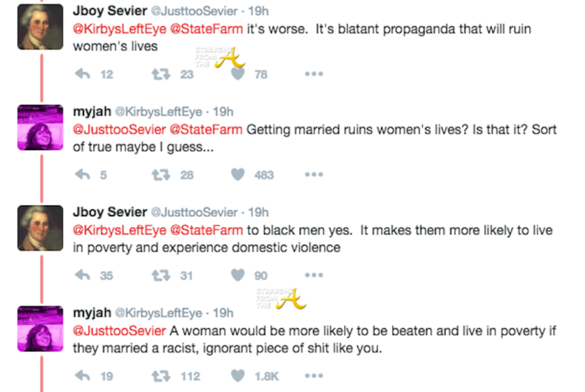This screenshot has height=392, width=585.
Task: Open more options on the "it's worse" tweet
Action: pos(314,75)
